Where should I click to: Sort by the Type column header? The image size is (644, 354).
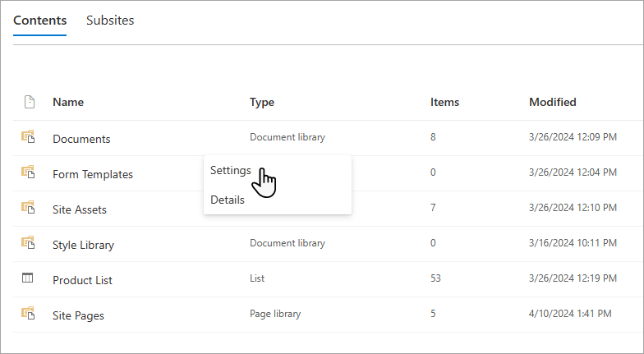tap(262, 102)
